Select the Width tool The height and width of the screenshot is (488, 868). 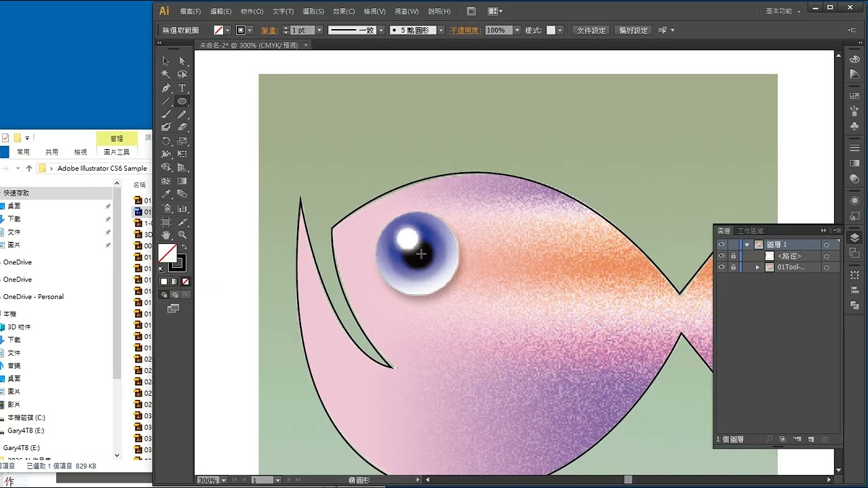tap(166, 154)
